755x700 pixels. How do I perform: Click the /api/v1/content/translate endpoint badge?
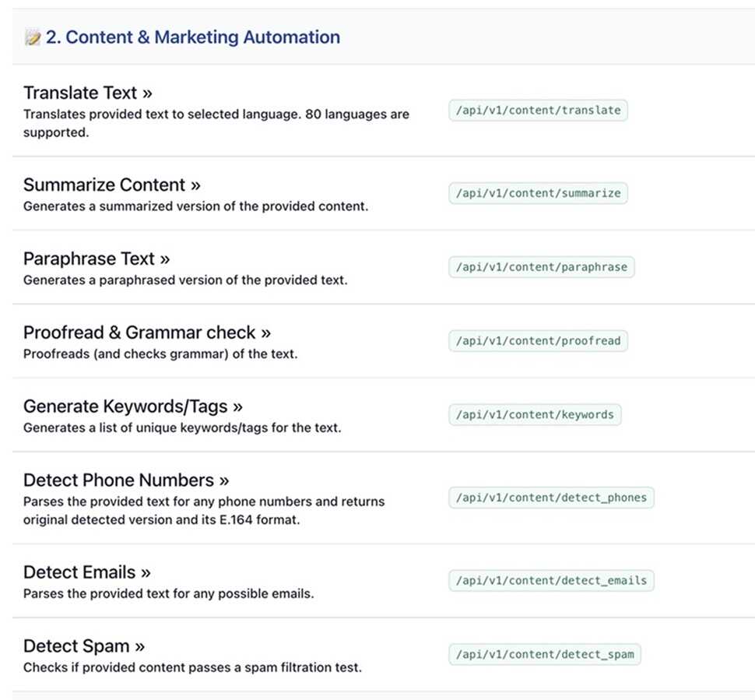click(538, 111)
